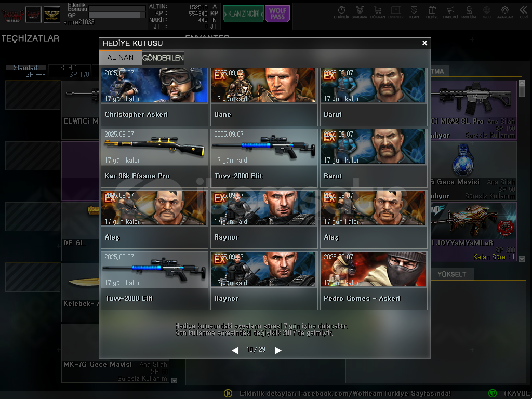Select the Christopher Askeri gift
532x399 pixels.
click(x=154, y=97)
